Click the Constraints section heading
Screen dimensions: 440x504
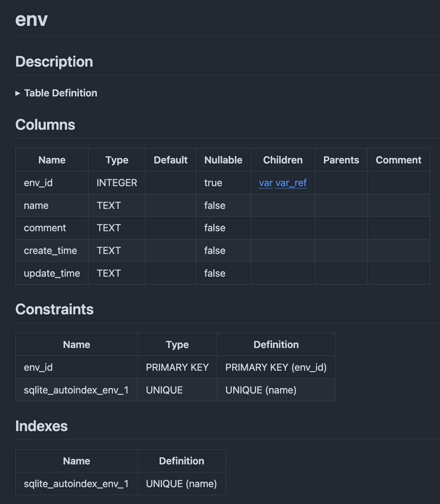55,310
